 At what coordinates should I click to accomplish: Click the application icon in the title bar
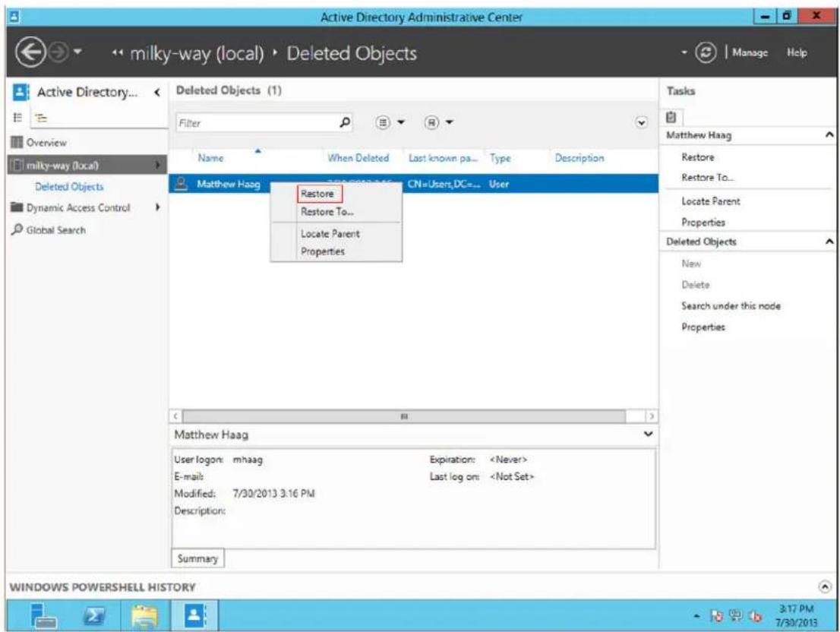pyautogui.click(x=14, y=17)
